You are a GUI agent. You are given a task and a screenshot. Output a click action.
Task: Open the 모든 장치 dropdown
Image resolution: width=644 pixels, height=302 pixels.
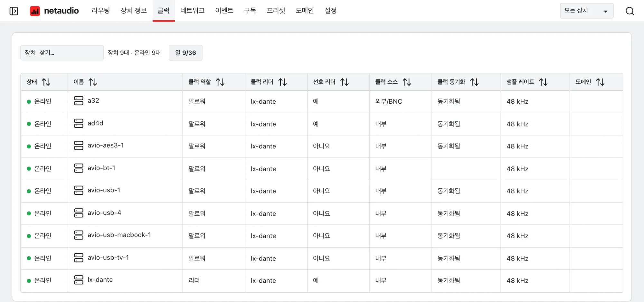587,11
